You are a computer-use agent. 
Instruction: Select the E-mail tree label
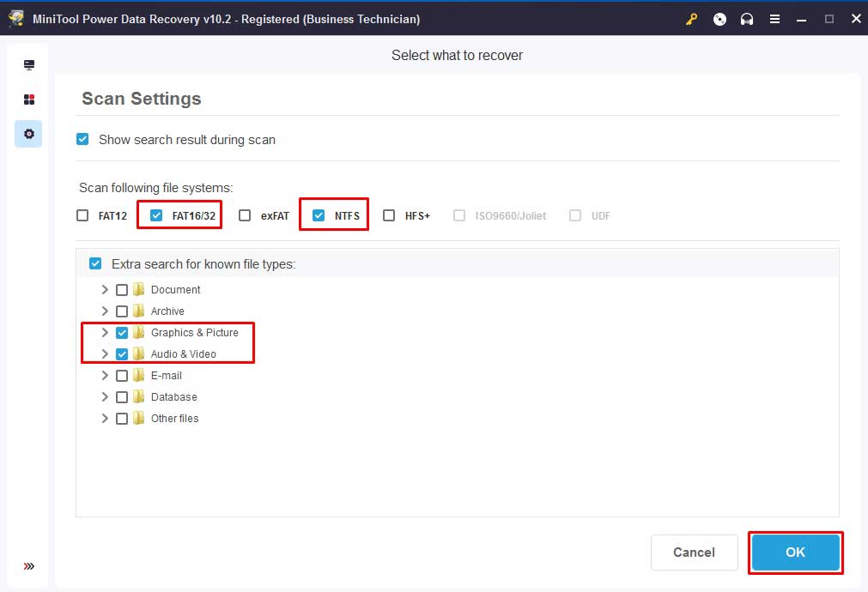(166, 375)
